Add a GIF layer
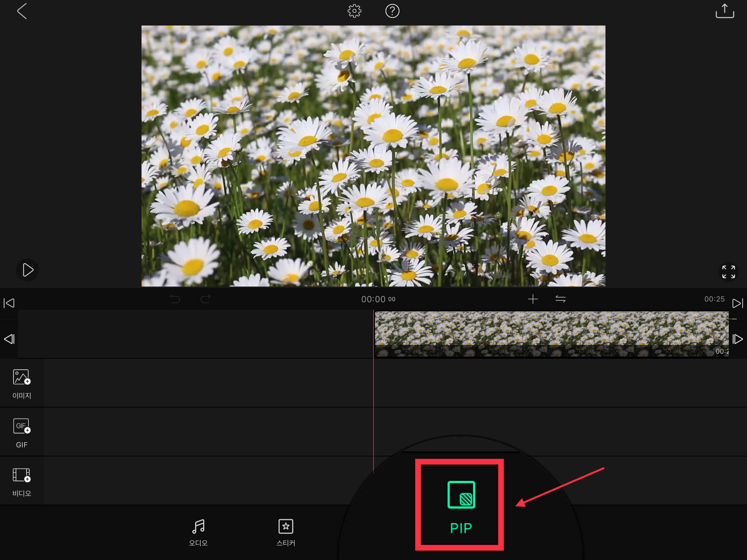Image resolution: width=747 pixels, height=560 pixels. 22,432
